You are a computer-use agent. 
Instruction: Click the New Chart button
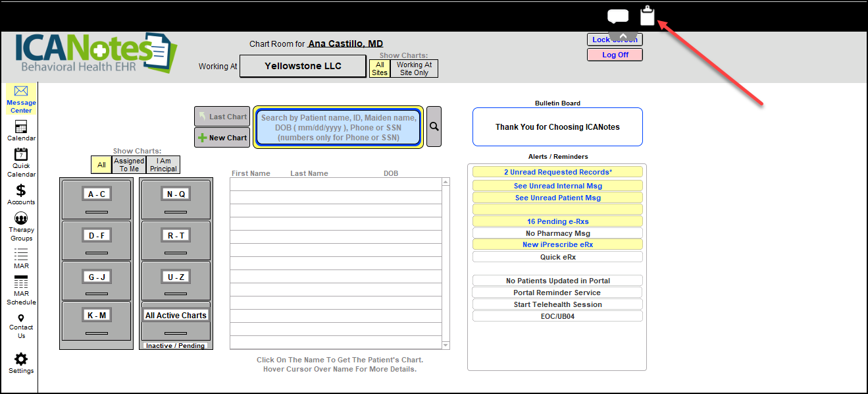pyautogui.click(x=222, y=138)
